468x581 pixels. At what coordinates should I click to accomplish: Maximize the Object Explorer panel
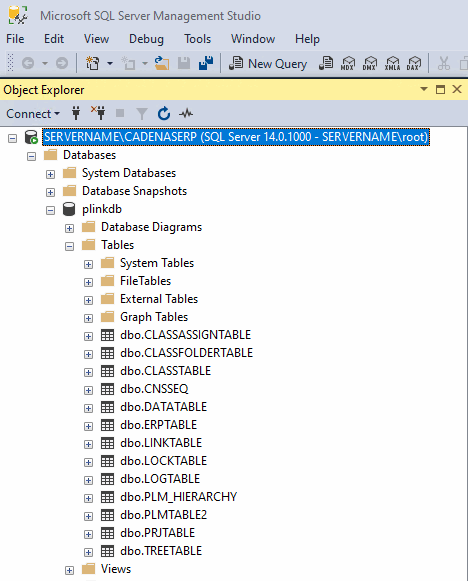point(440,89)
